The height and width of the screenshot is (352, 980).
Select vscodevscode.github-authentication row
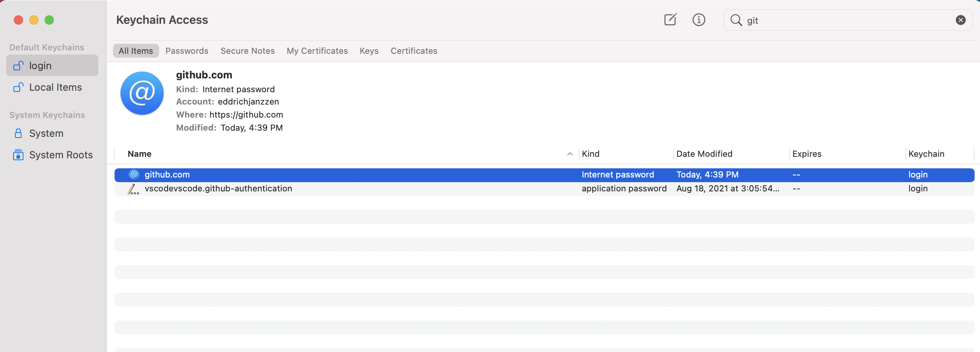(544, 189)
